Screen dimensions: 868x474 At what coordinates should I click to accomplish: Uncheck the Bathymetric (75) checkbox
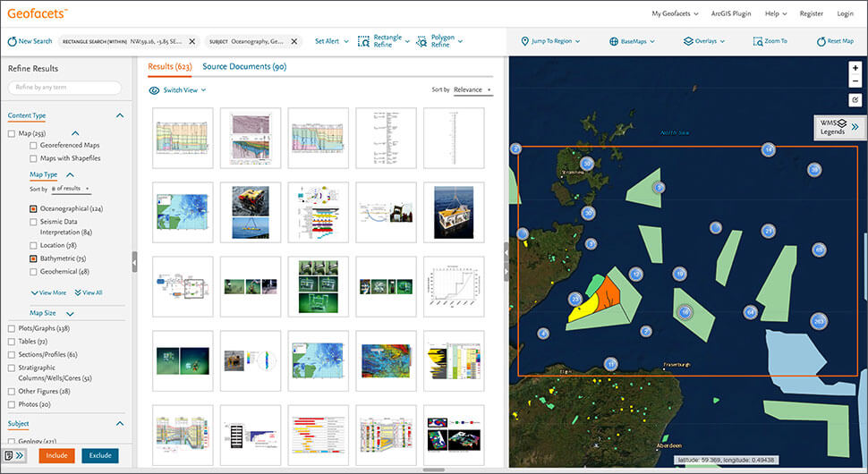click(x=33, y=258)
